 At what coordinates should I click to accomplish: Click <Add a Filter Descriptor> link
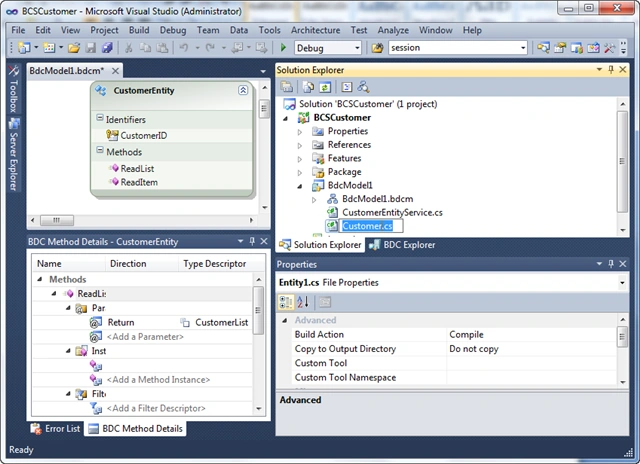click(x=156, y=408)
